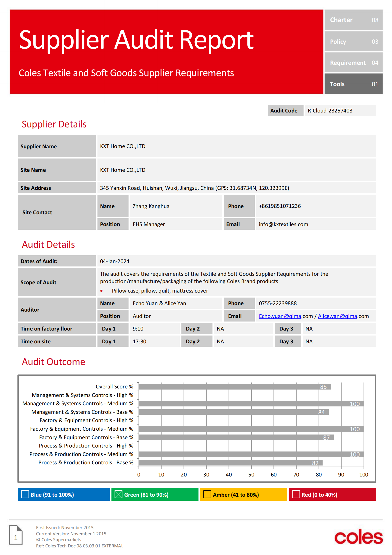The image size is (392, 555).
Task: Open the Charter 08 tab
Action: (x=353, y=20)
